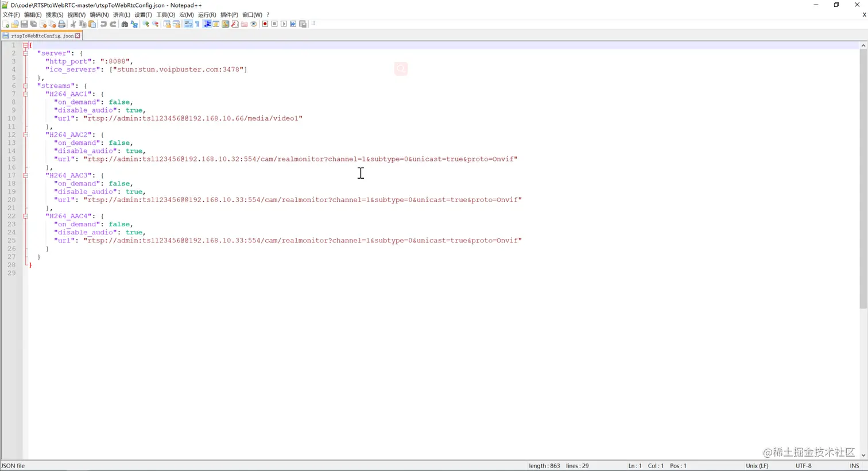
Task: Open the Function List panel
Action: (235, 24)
